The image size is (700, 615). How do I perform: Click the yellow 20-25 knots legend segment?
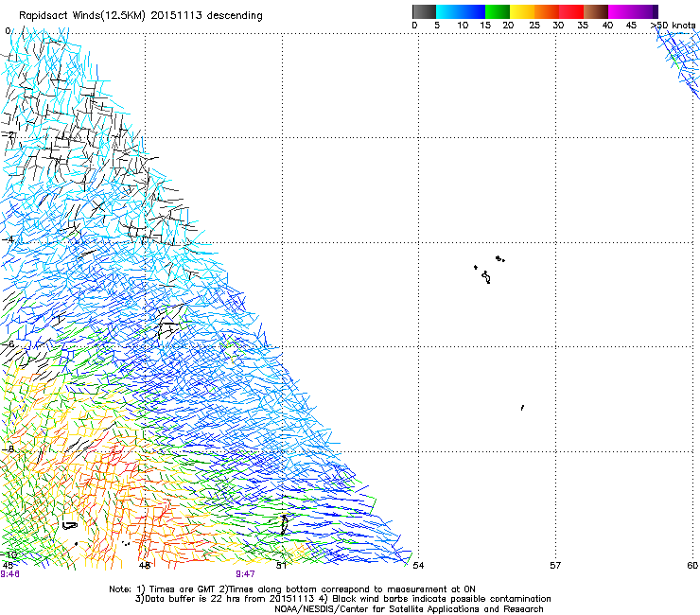click(522, 11)
